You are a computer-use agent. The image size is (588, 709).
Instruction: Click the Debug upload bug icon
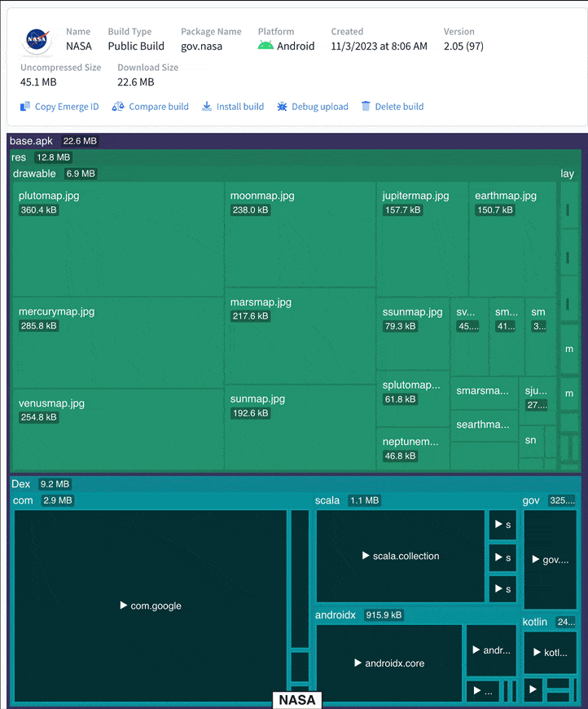(282, 107)
